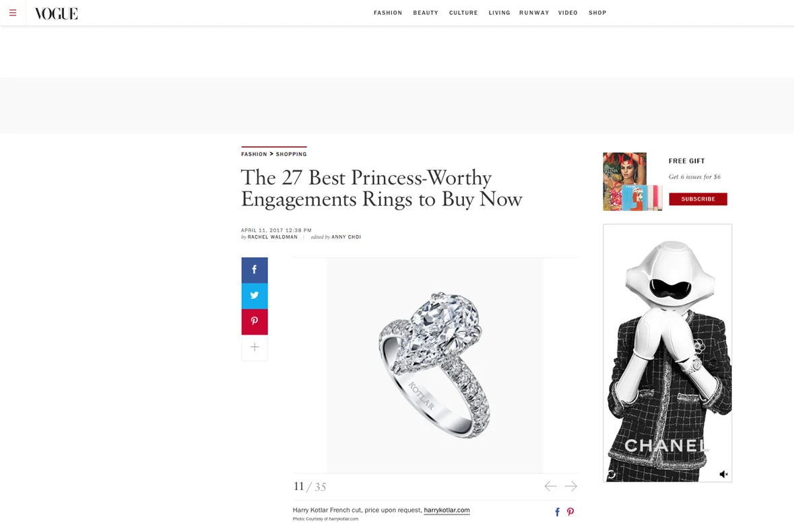Select the ring photo in the slideshow
The width and height of the screenshot is (794, 532).
(x=434, y=364)
